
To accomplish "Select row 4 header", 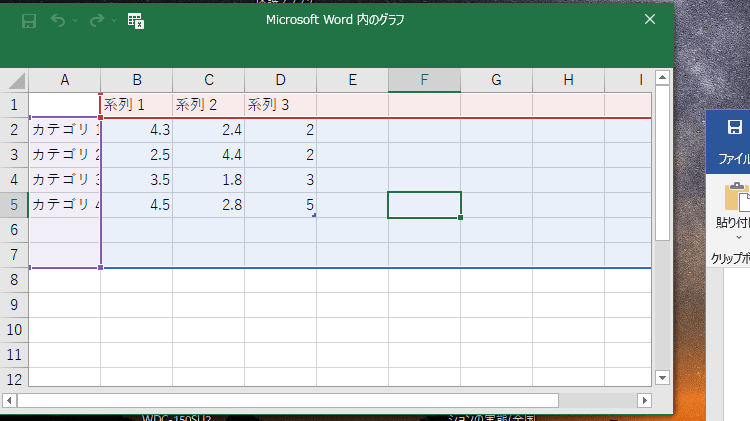I will pyautogui.click(x=14, y=180).
